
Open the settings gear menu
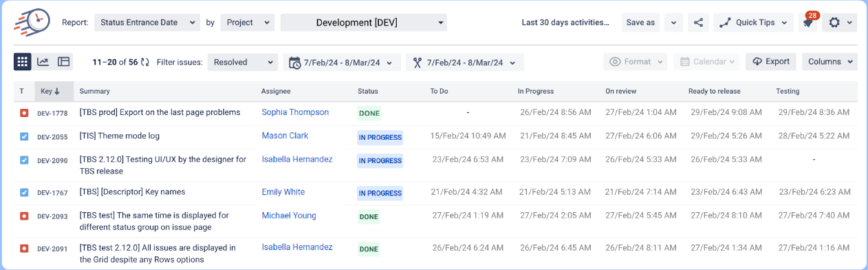tap(840, 23)
